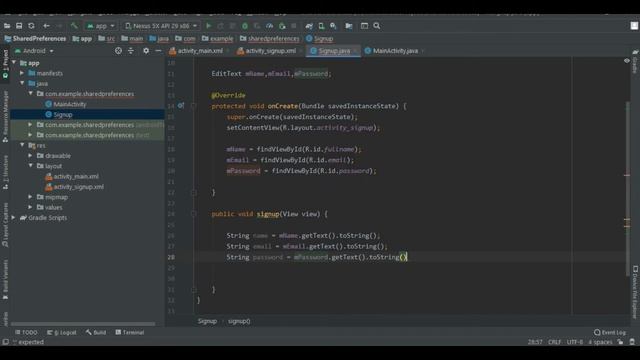This screenshot has width=640, height=360.
Task: Click the scroll-from-source target icon in Project panel
Action: point(118,51)
